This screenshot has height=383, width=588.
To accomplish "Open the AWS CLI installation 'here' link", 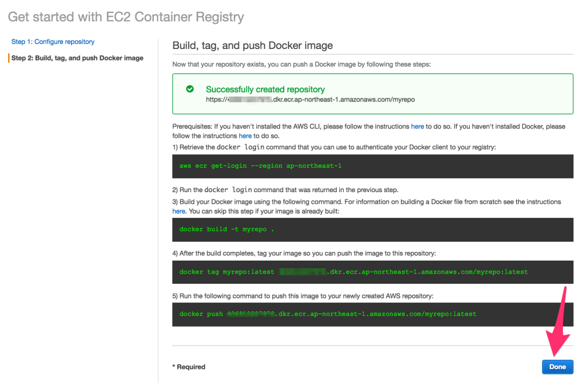I will point(418,126).
